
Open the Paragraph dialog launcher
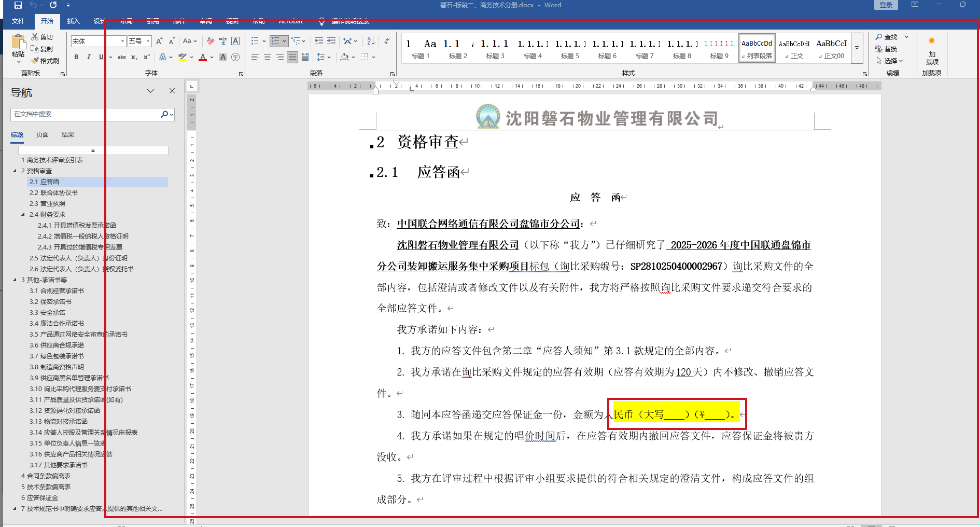click(x=393, y=74)
